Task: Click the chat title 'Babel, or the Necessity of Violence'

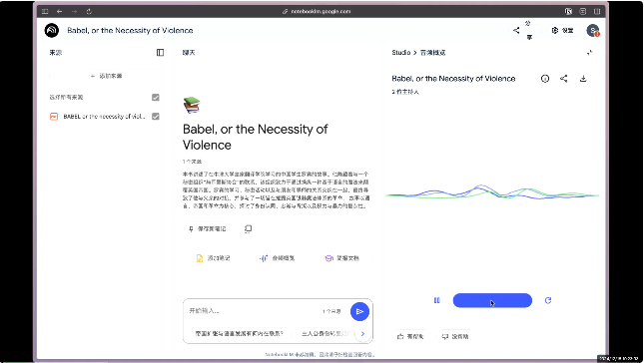Action: pyautogui.click(x=255, y=137)
